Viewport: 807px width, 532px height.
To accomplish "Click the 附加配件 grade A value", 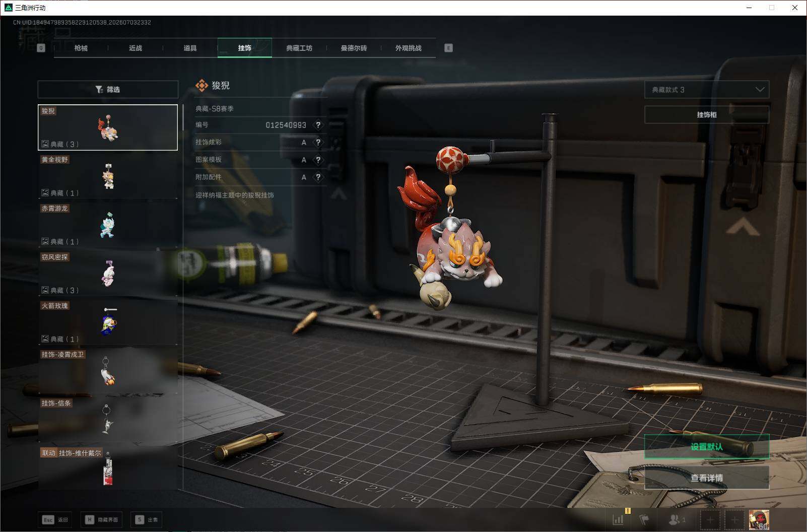I will pyautogui.click(x=304, y=177).
